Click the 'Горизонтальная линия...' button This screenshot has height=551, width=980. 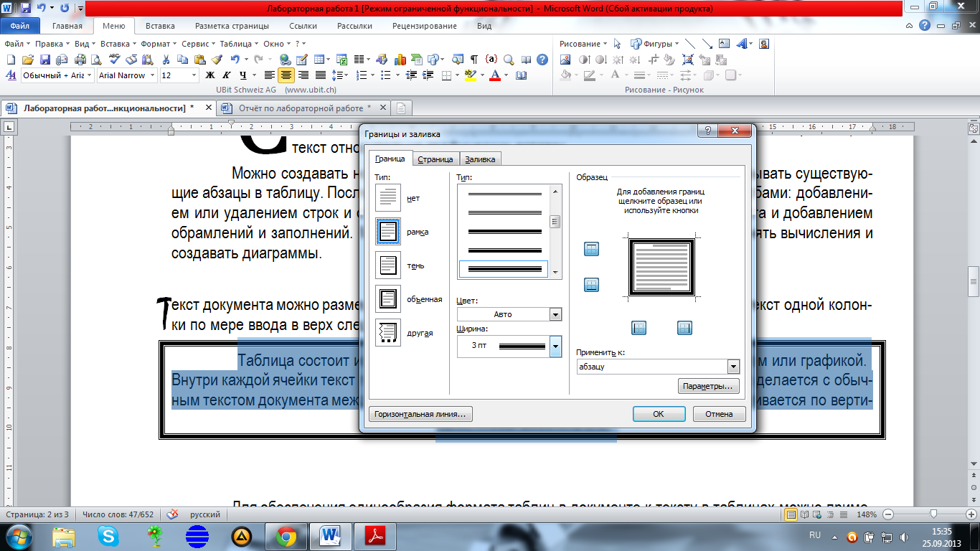[420, 414]
